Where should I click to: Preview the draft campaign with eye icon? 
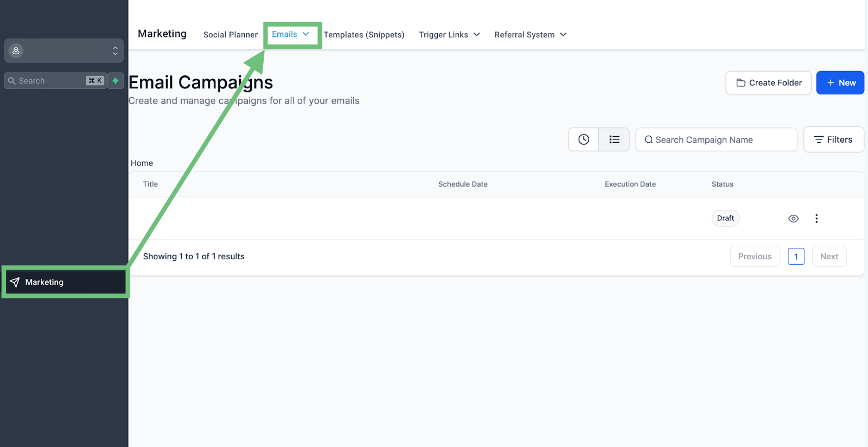(793, 219)
